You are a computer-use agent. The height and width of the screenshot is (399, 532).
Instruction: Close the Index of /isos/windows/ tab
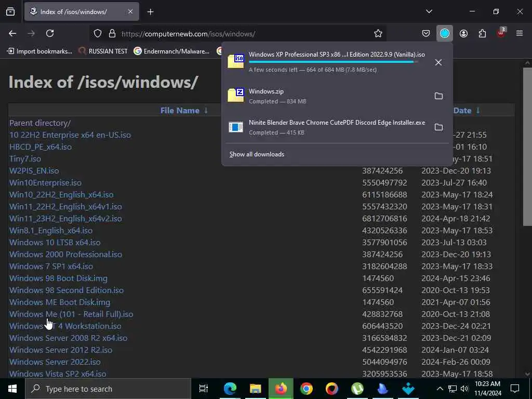(130, 11)
